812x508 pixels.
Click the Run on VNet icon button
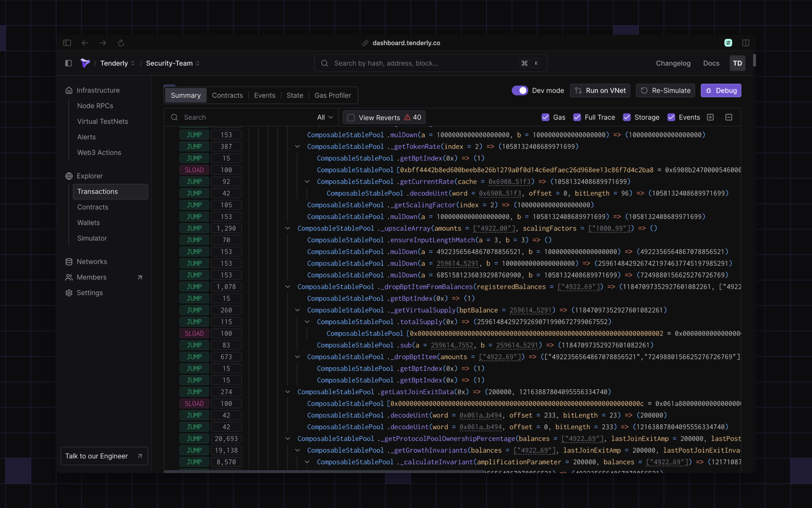tap(578, 90)
